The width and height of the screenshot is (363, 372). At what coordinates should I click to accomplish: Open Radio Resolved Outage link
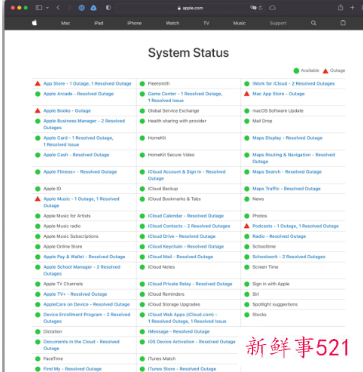click(279, 236)
